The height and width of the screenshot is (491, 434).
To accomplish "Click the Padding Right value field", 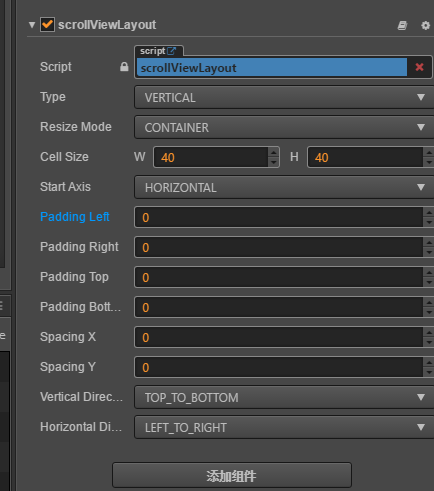I will pyautogui.click(x=279, y=247).
